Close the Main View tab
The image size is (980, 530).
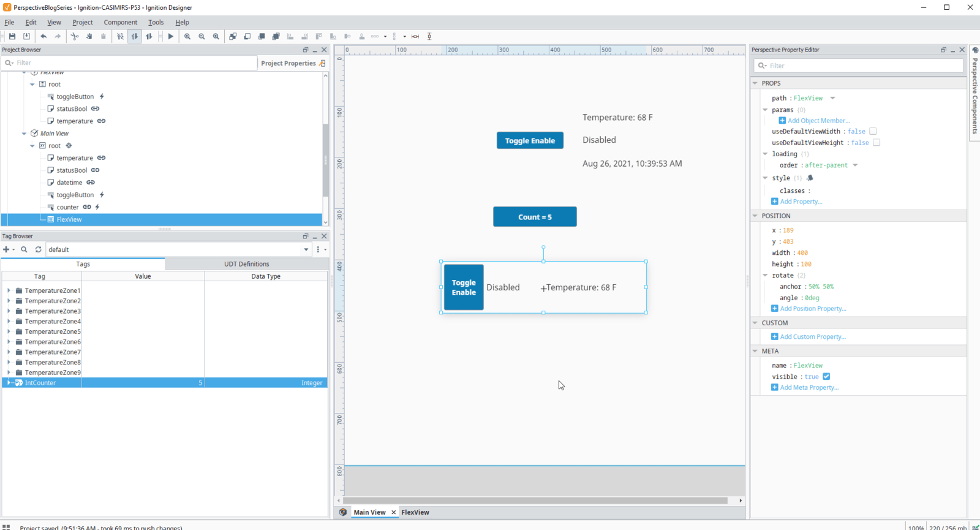pos(393,512)
